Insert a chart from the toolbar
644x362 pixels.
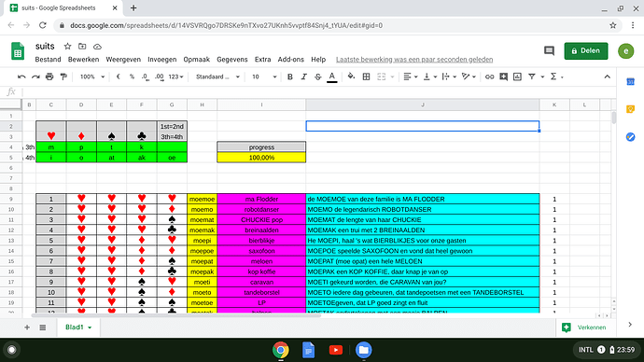pyautogui.click(x=517, y=77)
